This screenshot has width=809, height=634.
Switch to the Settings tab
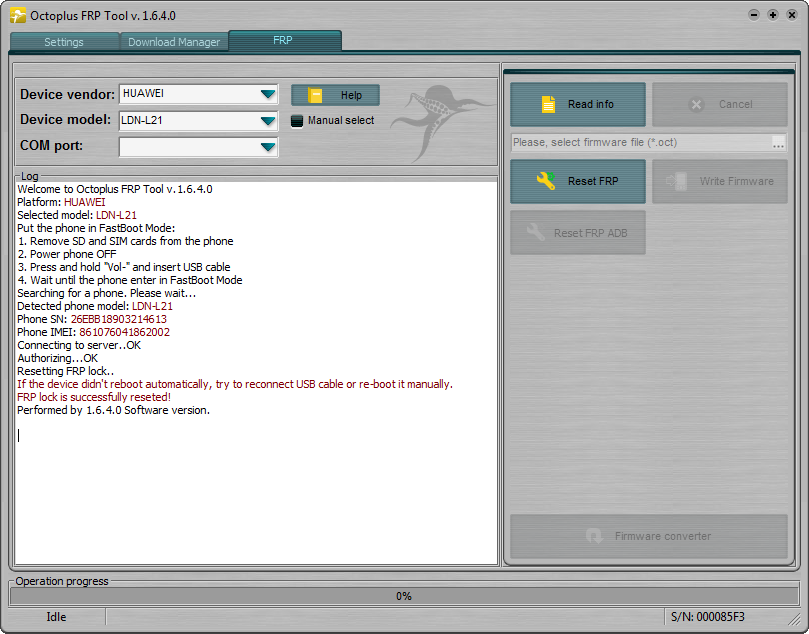pos(64,42)
